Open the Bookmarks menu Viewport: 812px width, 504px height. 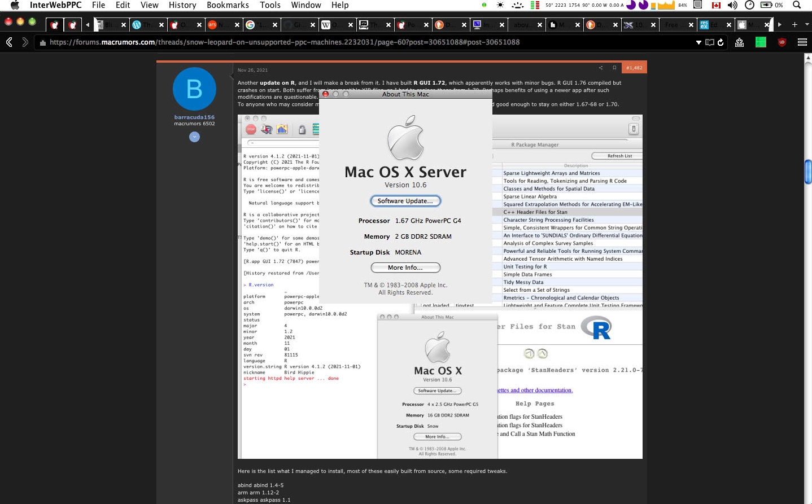pos(228,5)
